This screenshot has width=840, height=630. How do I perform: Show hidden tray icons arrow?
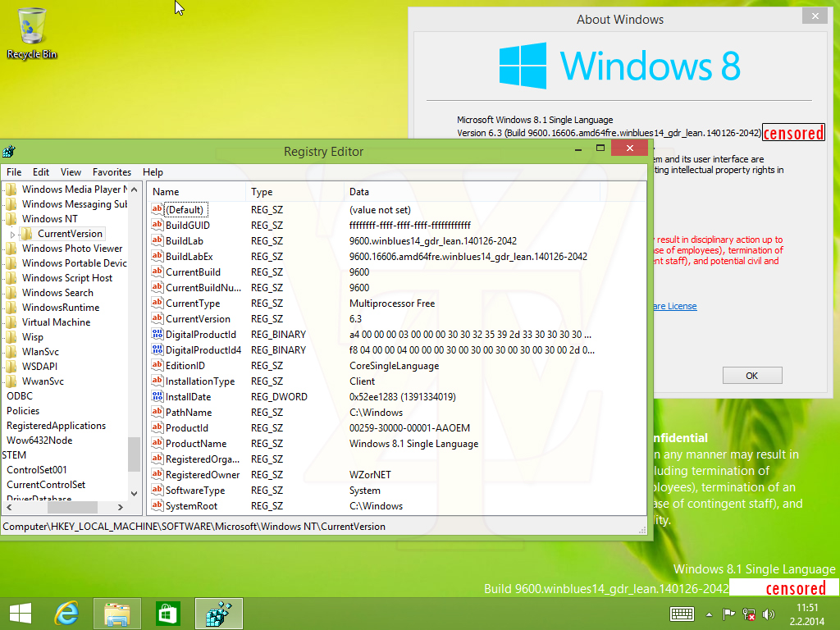709,614
